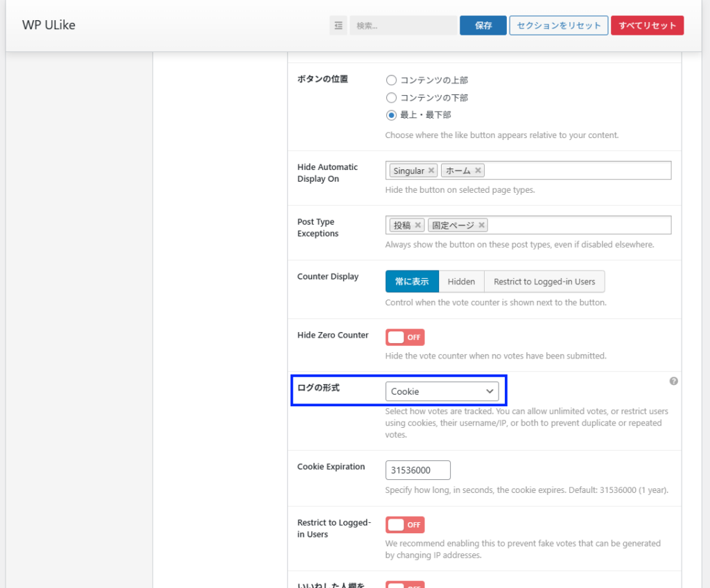710x588 pixels.
Task: Choose the コンテンツの下部 radio option
Action: point(392,98)
